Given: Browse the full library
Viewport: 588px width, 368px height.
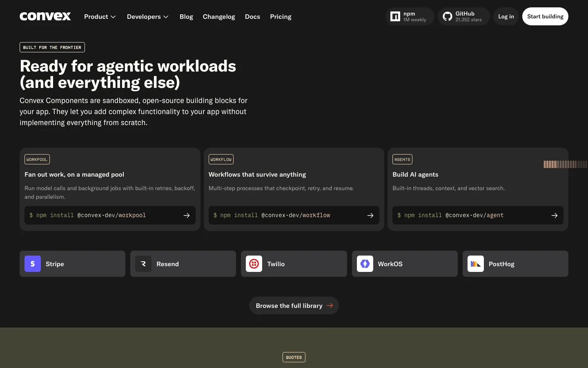Looking at the screenshot, I should tap(294, 305).
